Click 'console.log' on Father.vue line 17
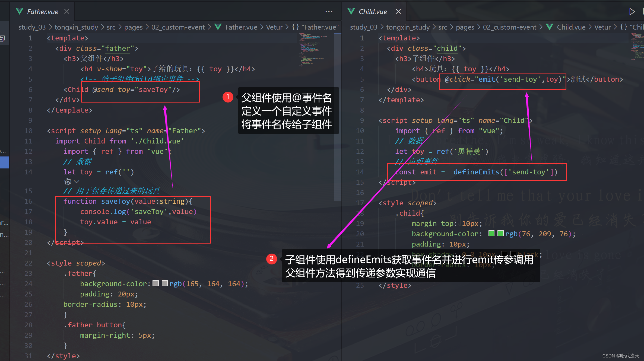The height and width of the screenshot is (361, 644). pos(103,212)
